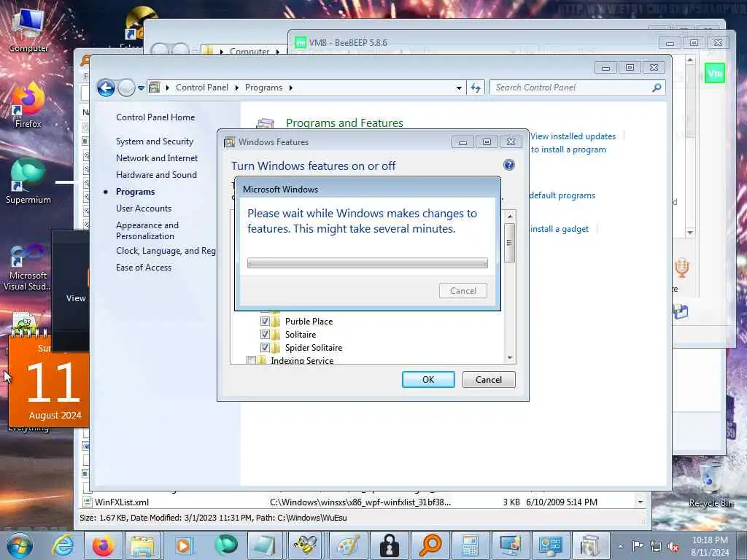This screenshot has width=747, height=560.
Task: Open Paint taskbar icon
Action: click(x=348, y=545)
